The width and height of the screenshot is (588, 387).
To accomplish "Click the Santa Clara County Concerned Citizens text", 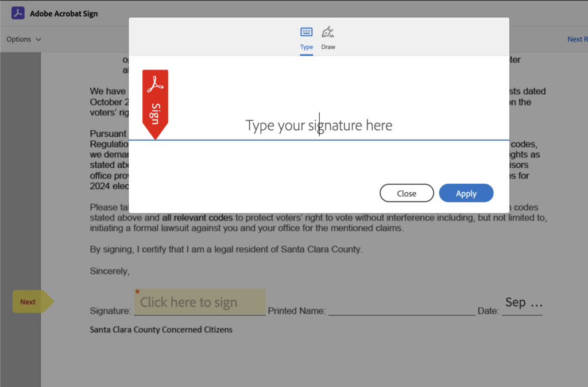I will (161, 330).
